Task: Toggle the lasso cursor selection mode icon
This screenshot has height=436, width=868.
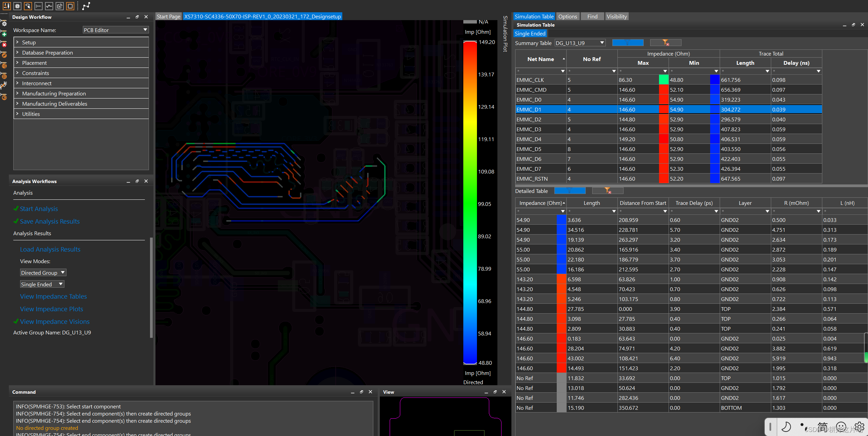Action: tap(28, 6)
